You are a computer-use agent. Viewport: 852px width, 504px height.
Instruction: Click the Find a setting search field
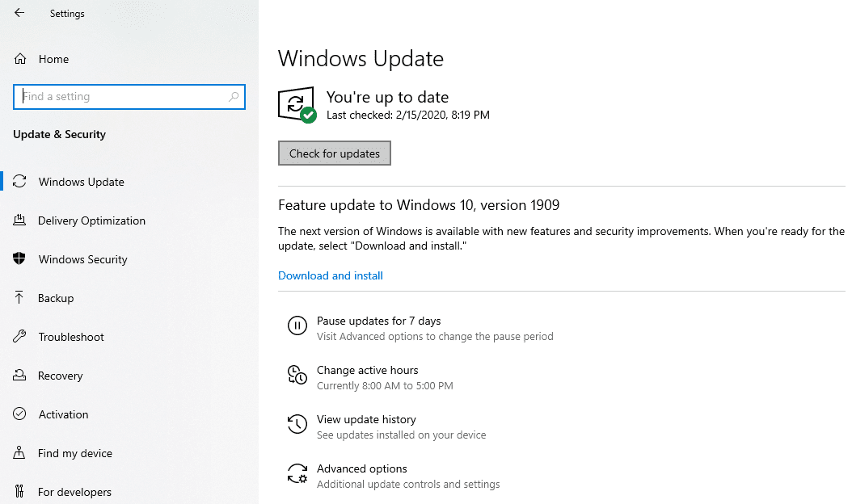pos(129,96)
